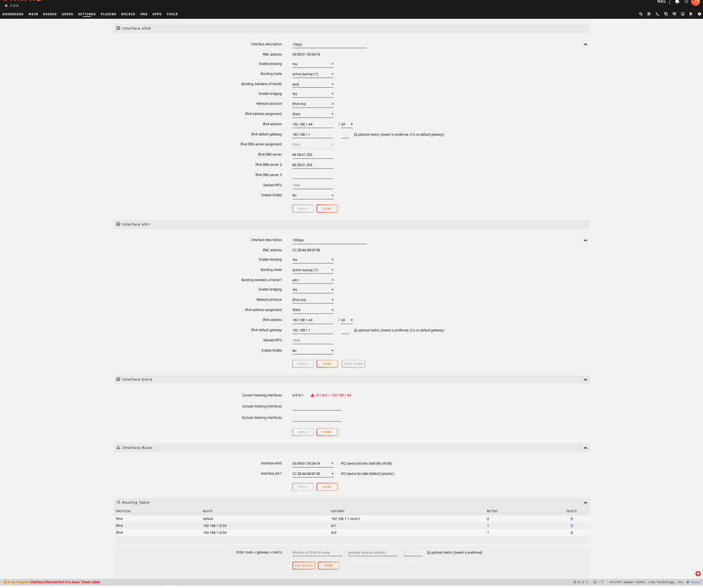Screen dimensions: 703x588
Task: Collapse the Interface Extra section
Action: pyautogui.click(x=586, y=379)
